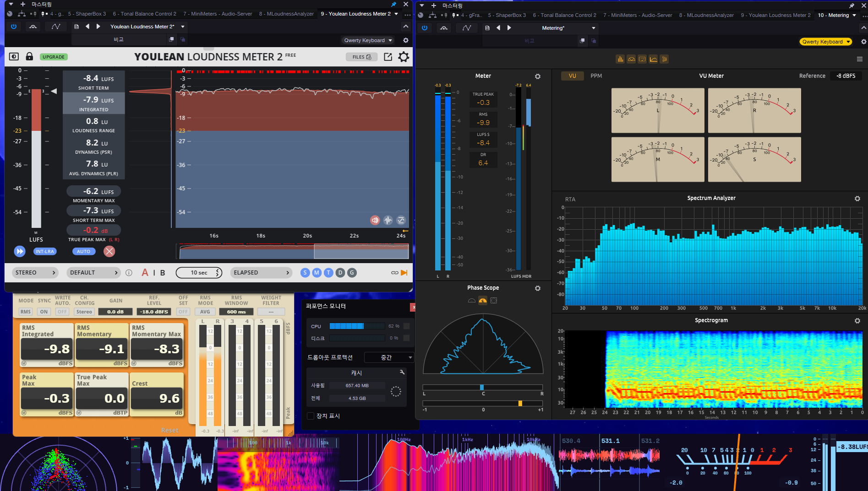Image resolution: width=868 pixels, height=491 pixels.
Task: Click Reset in the RMS meter panel
Action: point(169,430)
